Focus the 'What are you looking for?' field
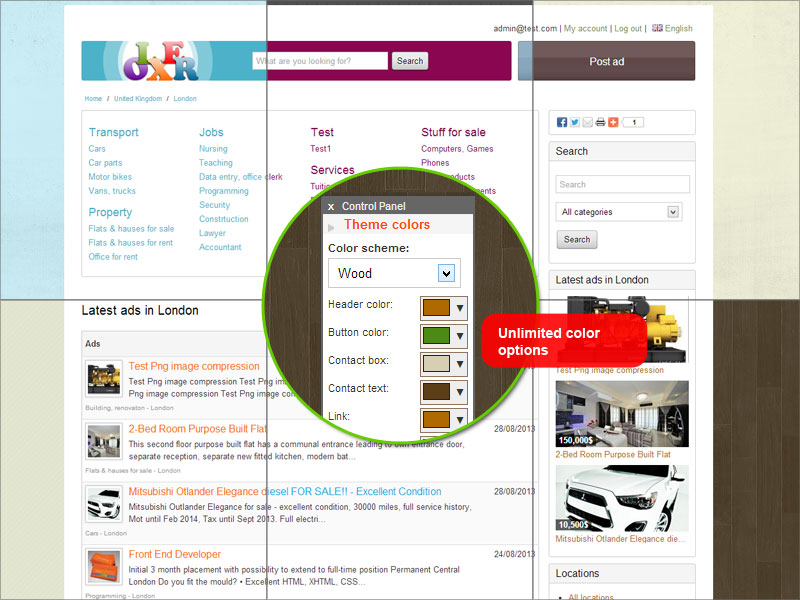Screen dimensions: 800x600 (320, 61)
